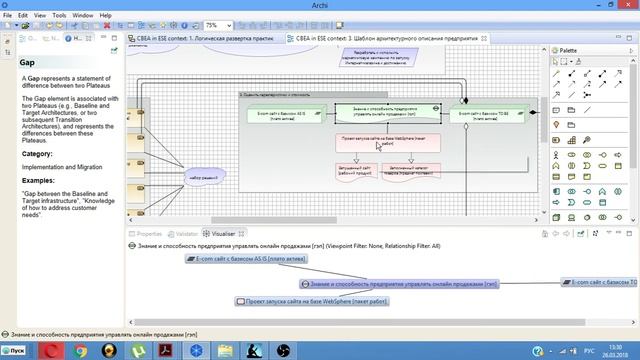Choose the Technology Node element
Screen dimensions: 640x360
click(x=556, y=218)
